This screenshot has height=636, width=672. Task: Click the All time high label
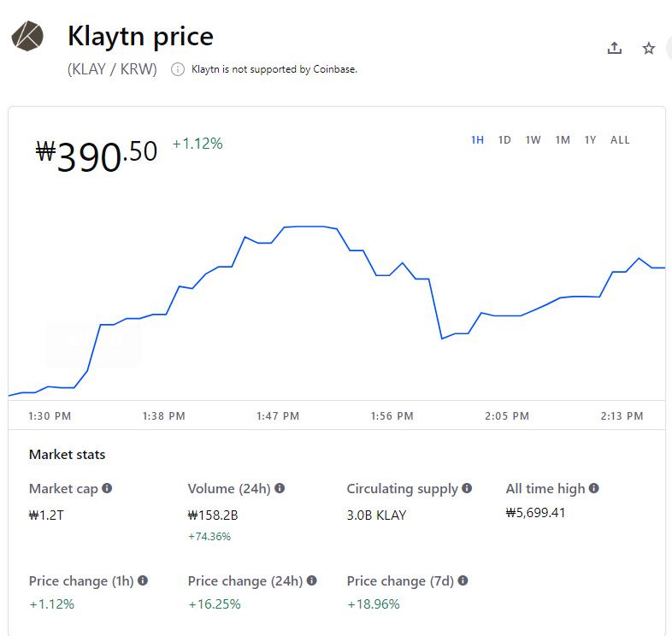(545, 489)
